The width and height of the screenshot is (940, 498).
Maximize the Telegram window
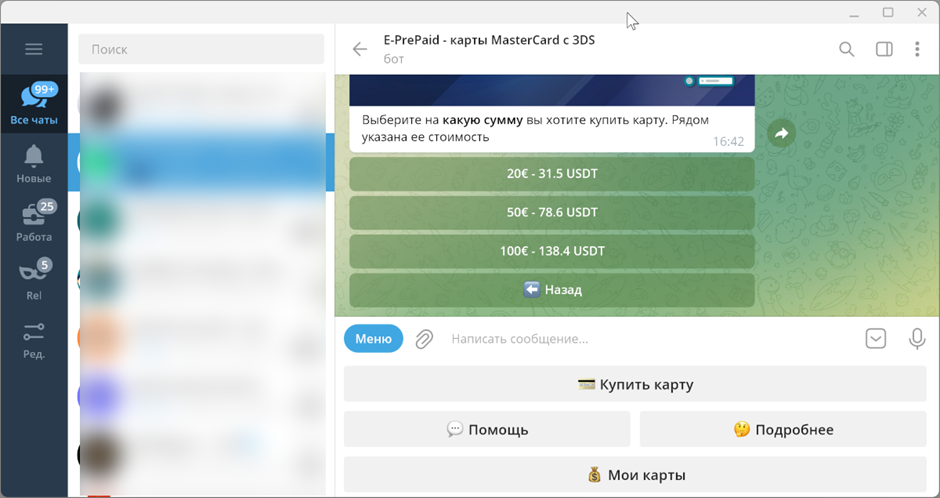click(x=888, y=13)
